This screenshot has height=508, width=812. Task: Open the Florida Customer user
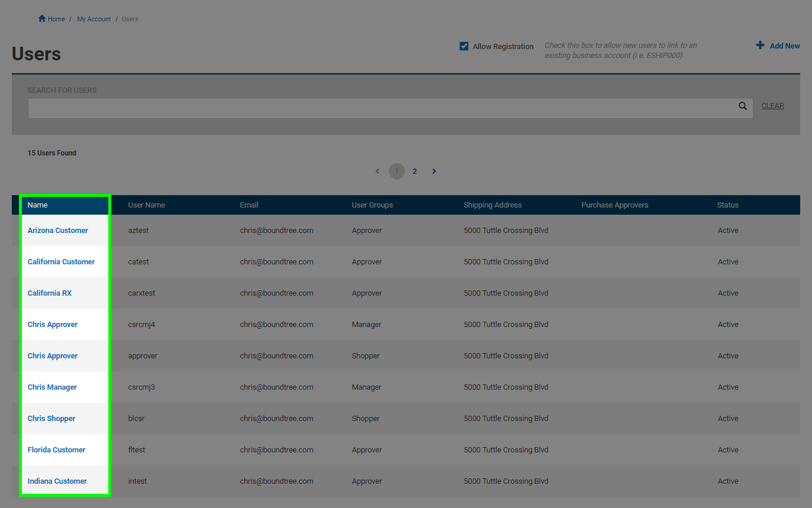57,450
